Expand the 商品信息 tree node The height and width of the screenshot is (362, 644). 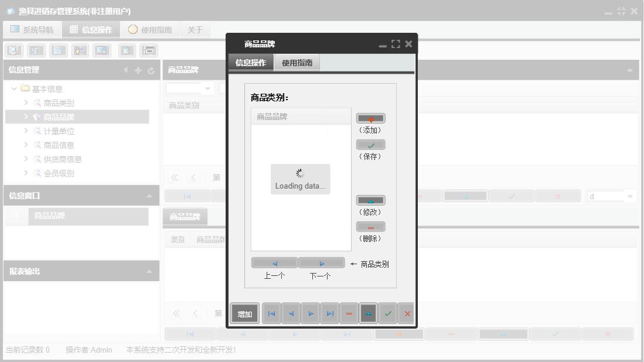tap(26, 145)
